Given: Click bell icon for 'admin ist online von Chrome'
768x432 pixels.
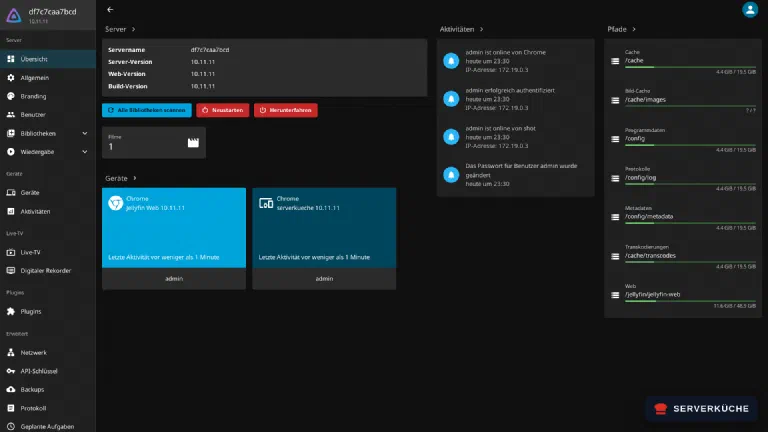Looking at the screenshot, I should [x=451, y=61].
